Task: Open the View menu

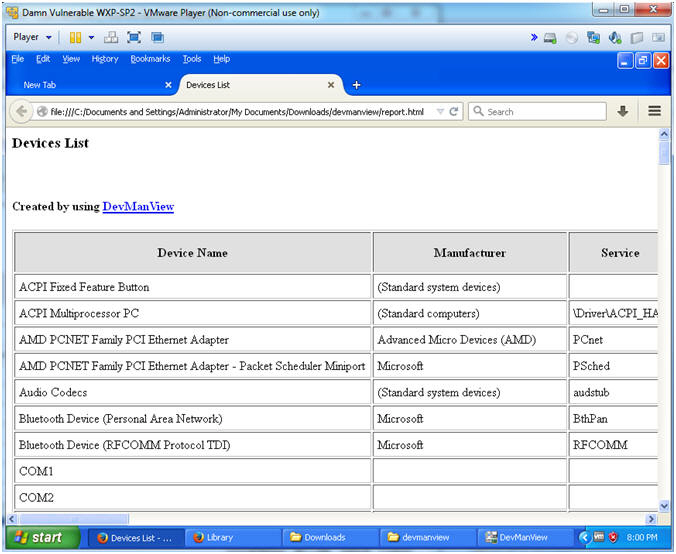Action: (x=71, y=59)
